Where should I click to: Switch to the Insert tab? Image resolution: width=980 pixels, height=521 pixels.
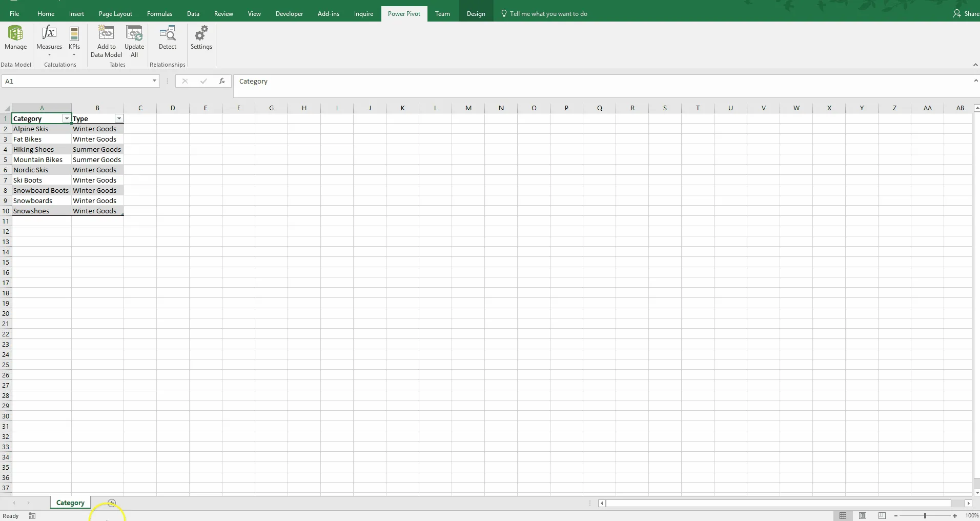click(x=76, y=14)
